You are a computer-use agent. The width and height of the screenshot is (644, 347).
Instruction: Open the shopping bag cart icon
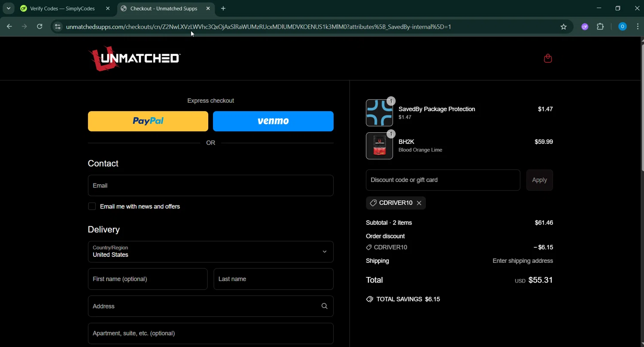[548, 58]
